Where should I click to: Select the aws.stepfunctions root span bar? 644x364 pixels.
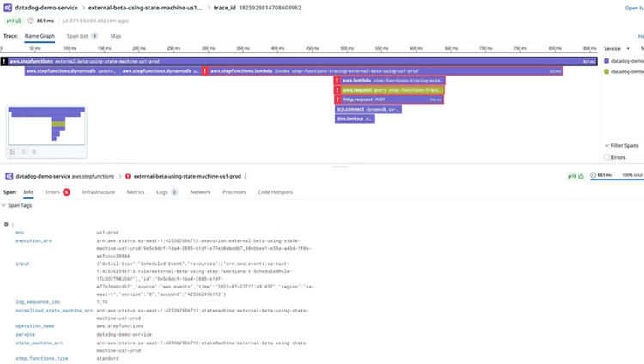pos(299,62)
